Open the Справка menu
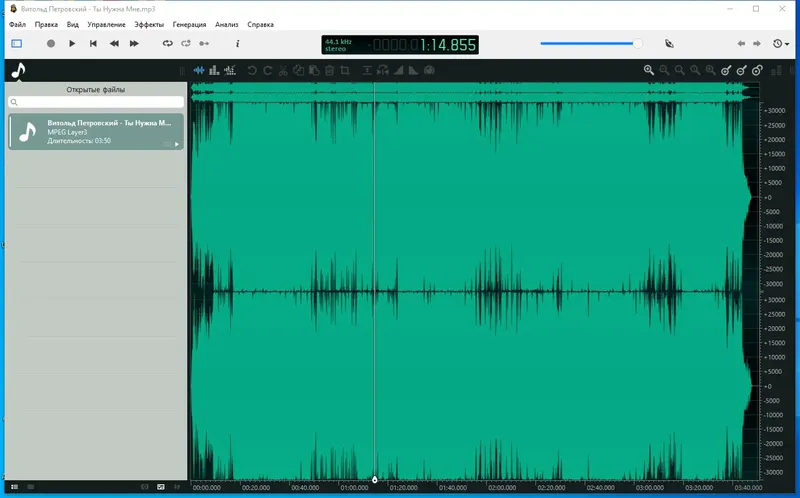Screen dimensions: 800x498 coord(260,24)
